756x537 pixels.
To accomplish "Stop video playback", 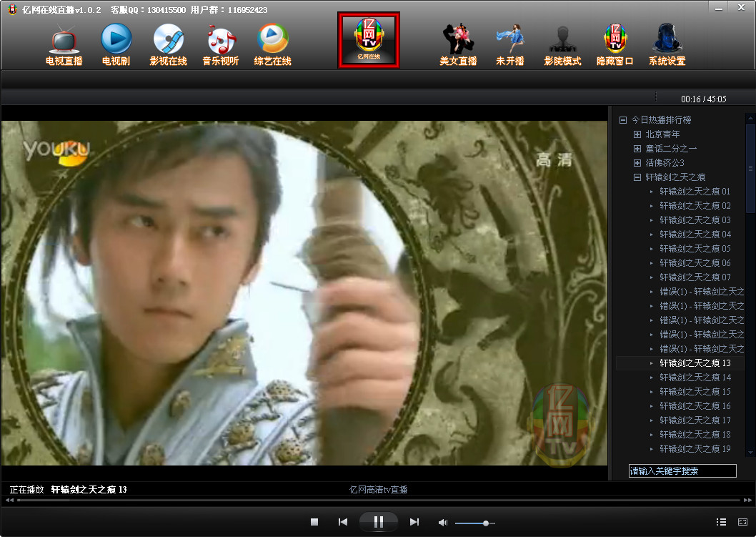I will pos(314,521).
